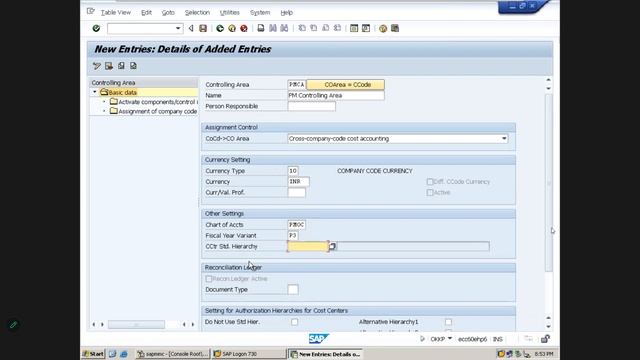Click the green Enter checkmark icon
Screen dimensions: 640x360
96,28
